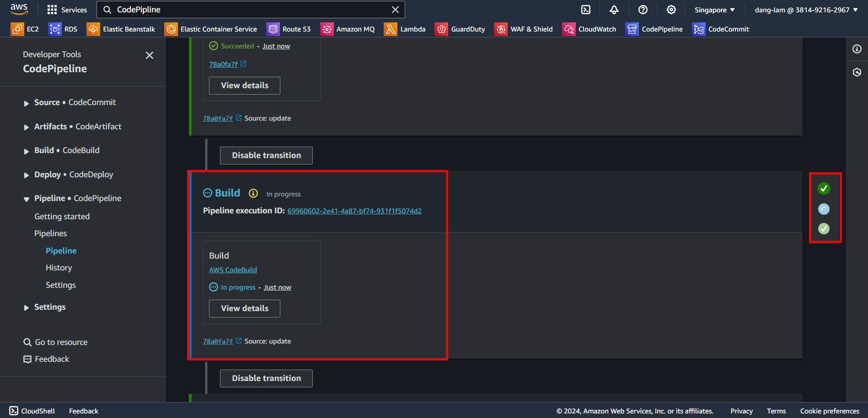This screenshot has width=868, height=418.
Task: Open WAF & Shield shortcut
Action: (524, 29)
